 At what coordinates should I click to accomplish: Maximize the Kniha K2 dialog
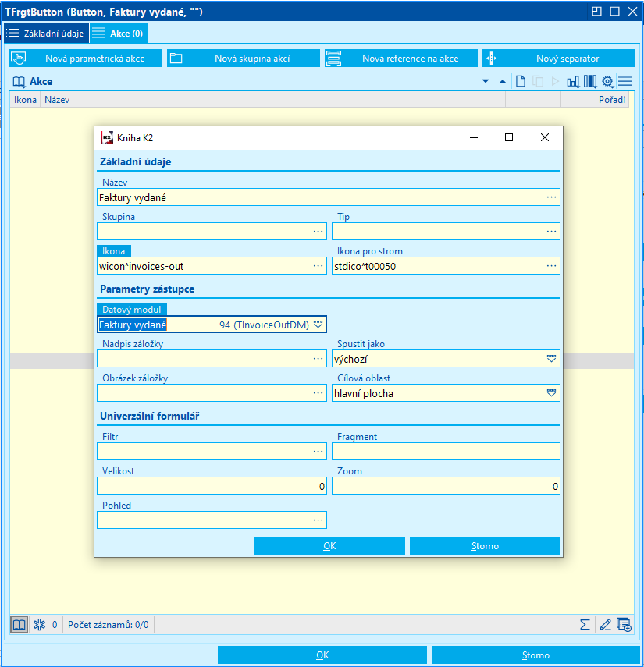click(509, 137)
